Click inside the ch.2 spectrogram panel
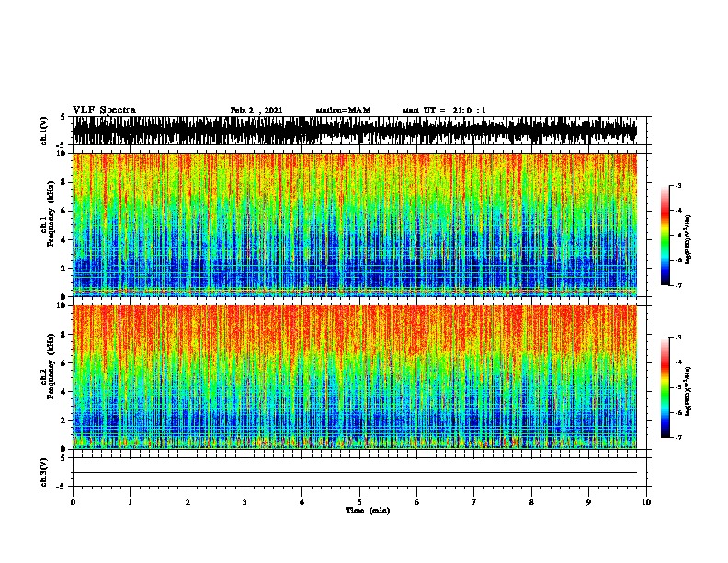This screenshot has width=728, height=563. coord(355,377)
